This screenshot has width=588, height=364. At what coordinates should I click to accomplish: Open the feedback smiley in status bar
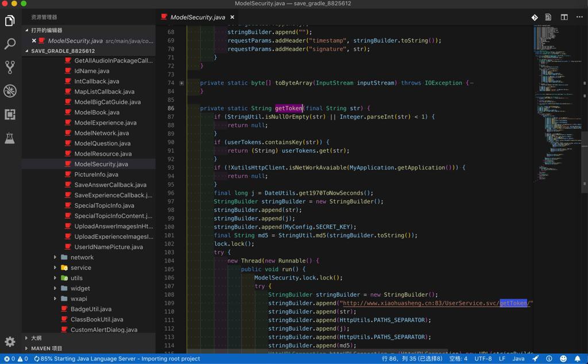coord(563,359)
